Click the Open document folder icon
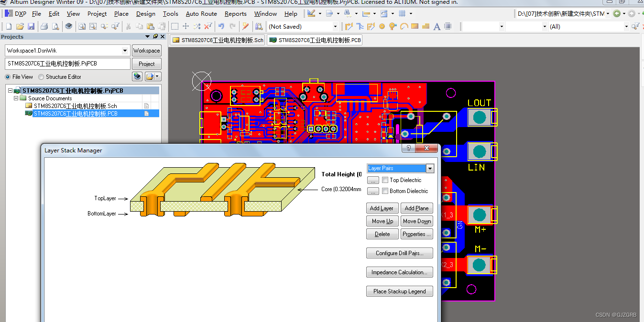644x322 pixels. pos(20,26)
